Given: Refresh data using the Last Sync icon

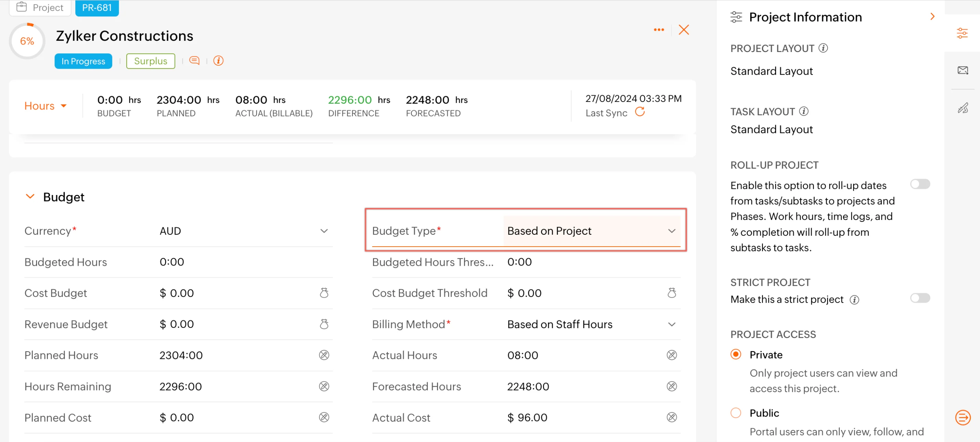Looking at the screenshot, I should coord(640,112).
